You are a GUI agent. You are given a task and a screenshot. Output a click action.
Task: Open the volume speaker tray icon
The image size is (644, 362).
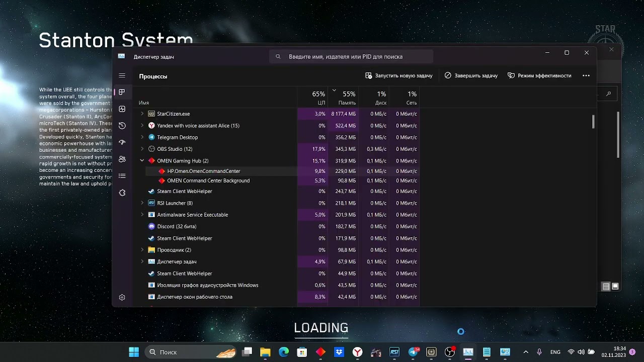pos(581,352)
